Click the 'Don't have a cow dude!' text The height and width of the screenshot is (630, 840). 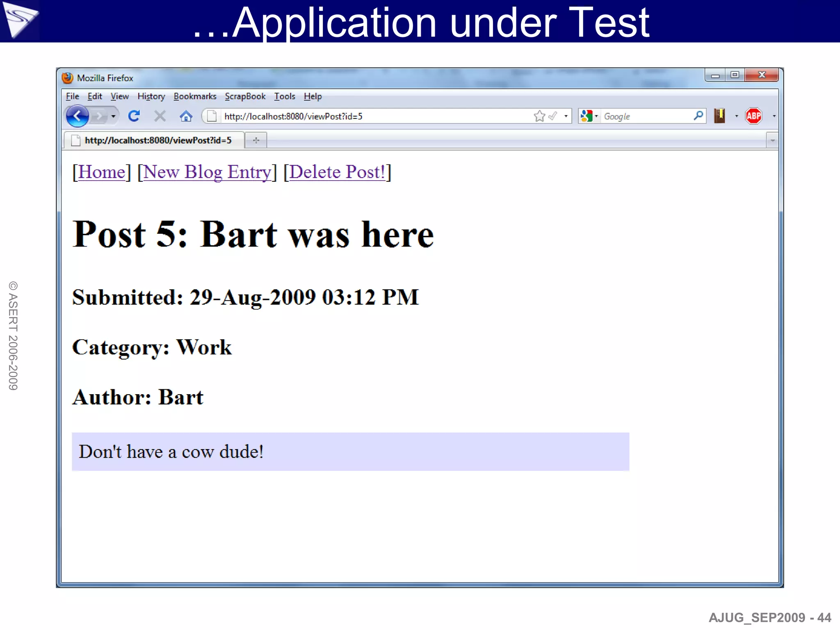[x=171, y=452]
